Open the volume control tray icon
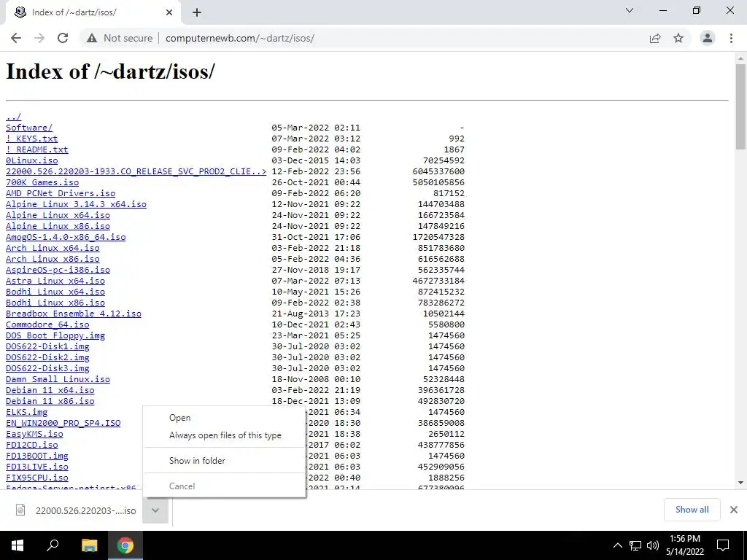747x560 pixels. (x=653, y=545)
